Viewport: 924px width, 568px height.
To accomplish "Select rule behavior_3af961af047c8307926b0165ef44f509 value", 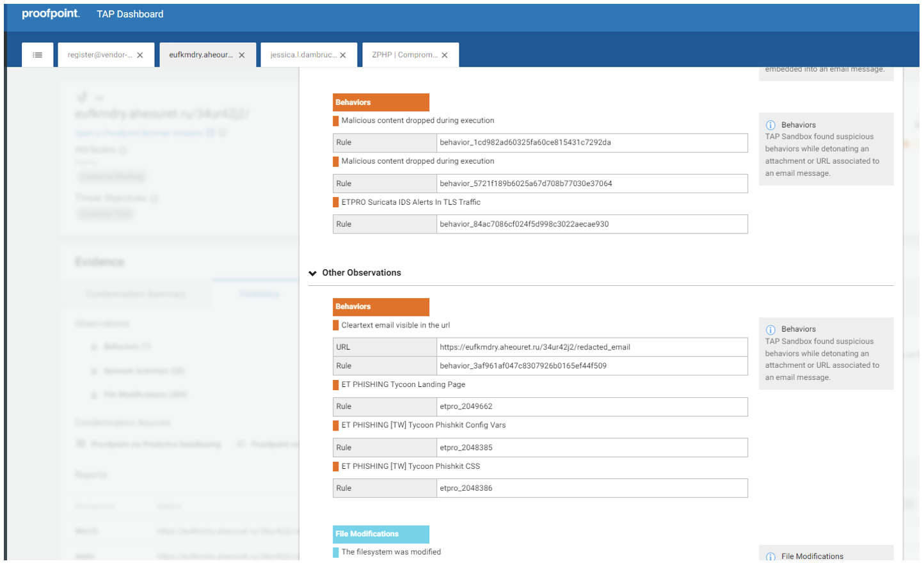I will [523, 366].
